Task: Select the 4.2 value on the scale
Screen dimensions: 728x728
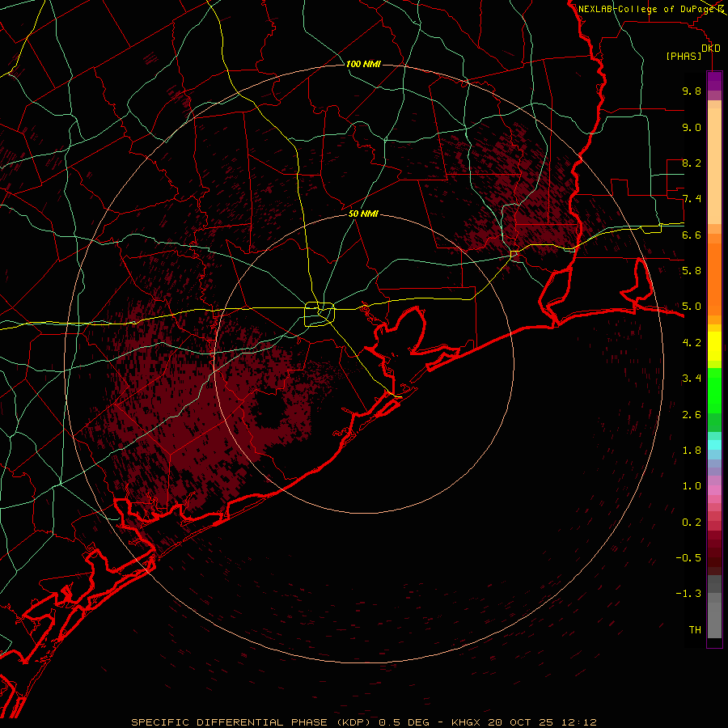Action: [x=692, y=343]
